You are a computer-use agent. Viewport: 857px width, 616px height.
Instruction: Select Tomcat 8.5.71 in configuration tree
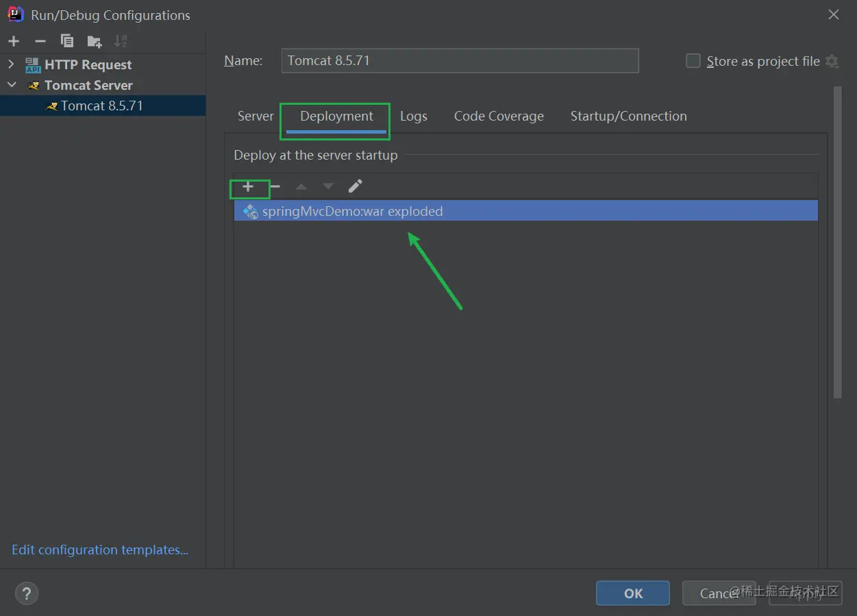pyautogui.click(x=103, y=106)
